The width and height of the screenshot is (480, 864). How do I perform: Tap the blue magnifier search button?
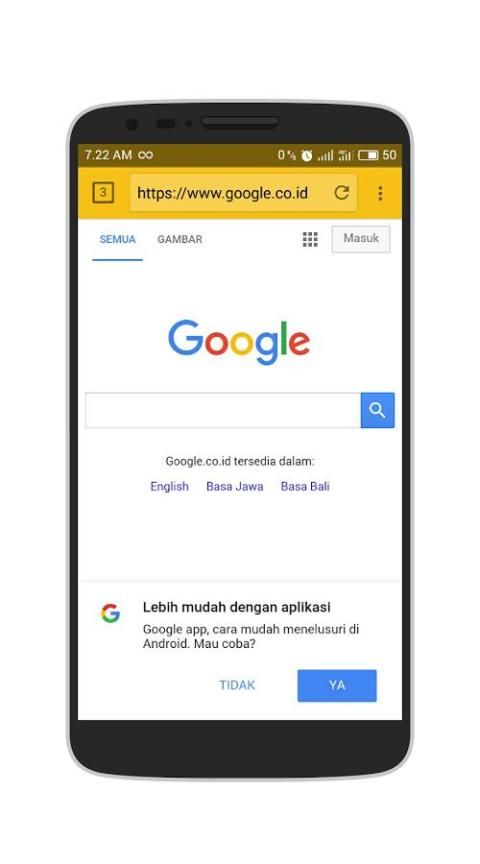coord(377,410)
